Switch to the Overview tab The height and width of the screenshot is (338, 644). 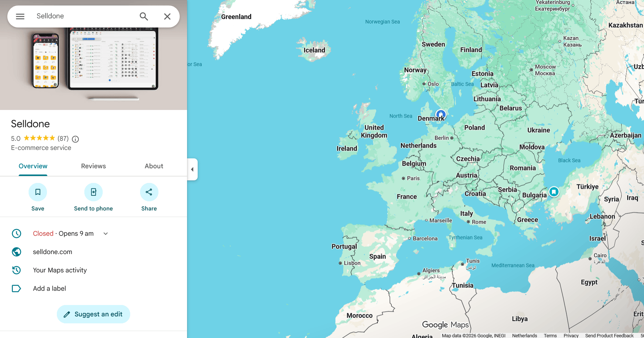(x=33, y=166)
